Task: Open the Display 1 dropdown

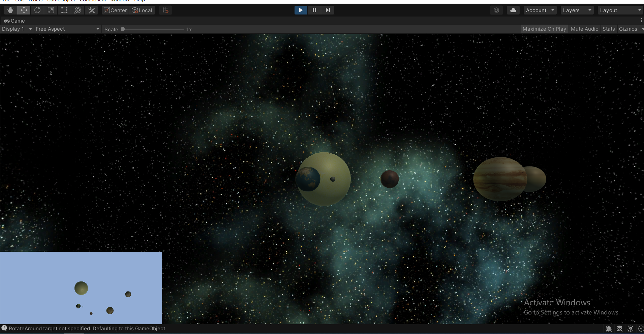Action: 17,29
